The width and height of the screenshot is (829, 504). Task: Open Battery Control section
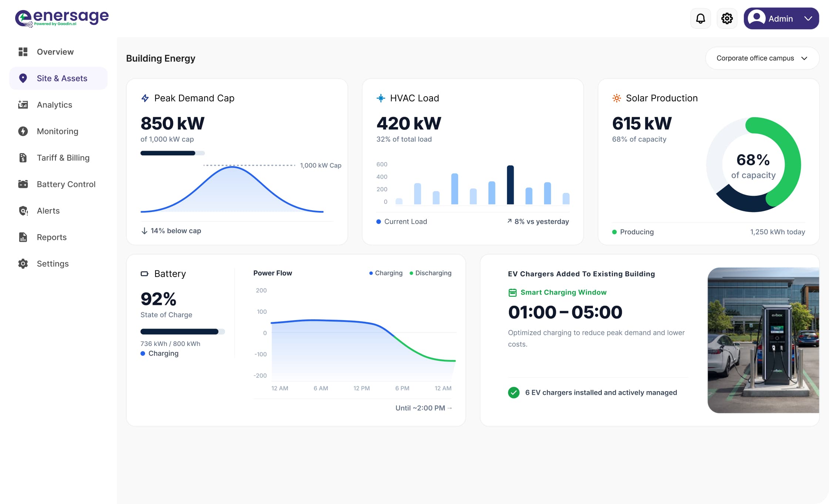click(x=58, y=184)
